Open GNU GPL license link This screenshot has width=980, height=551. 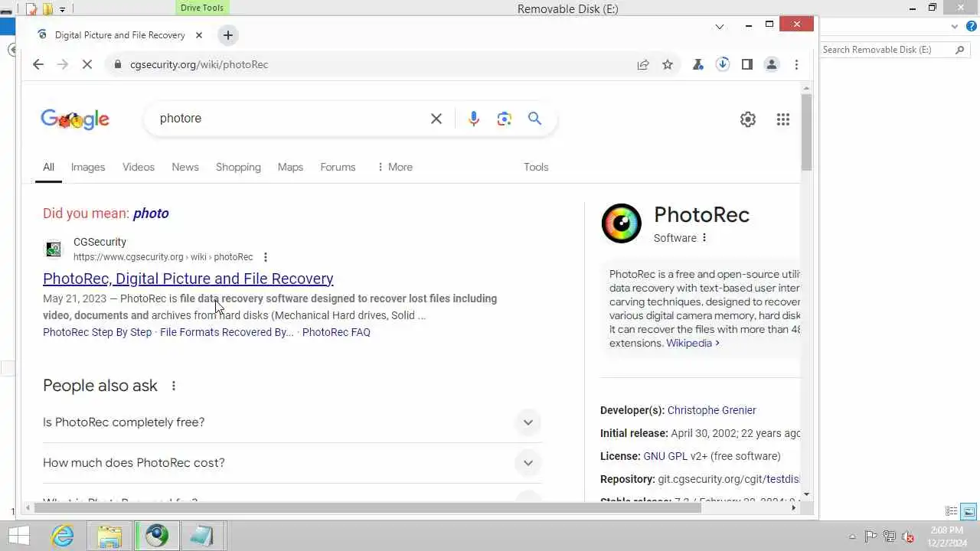point(665,456)
